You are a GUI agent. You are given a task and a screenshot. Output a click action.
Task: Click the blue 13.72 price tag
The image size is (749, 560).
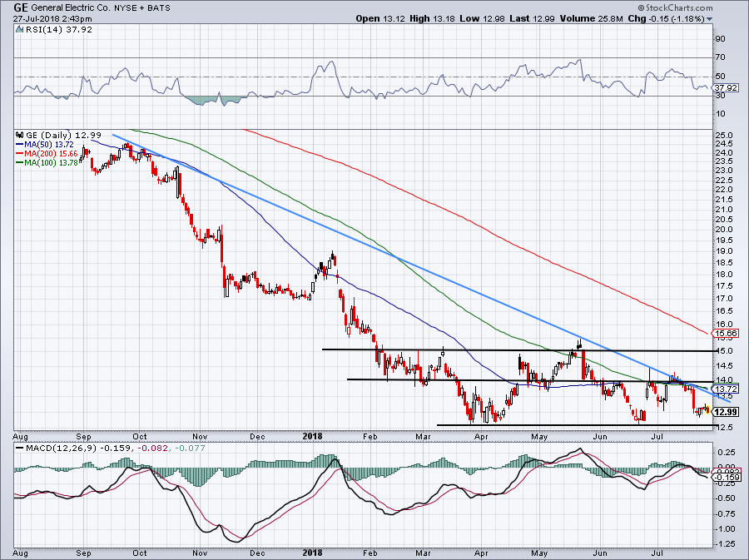coord(726,389)
